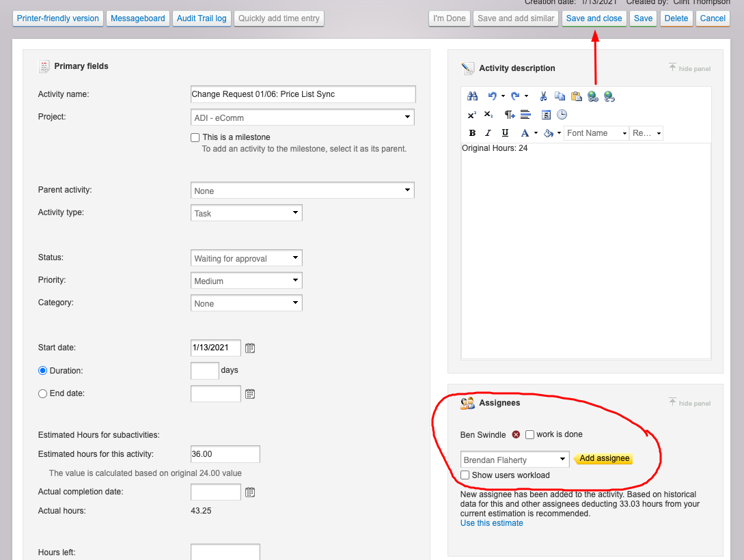Click the Duration days input field
This screenshot has height=560, width=744.
tap(205, 371)
